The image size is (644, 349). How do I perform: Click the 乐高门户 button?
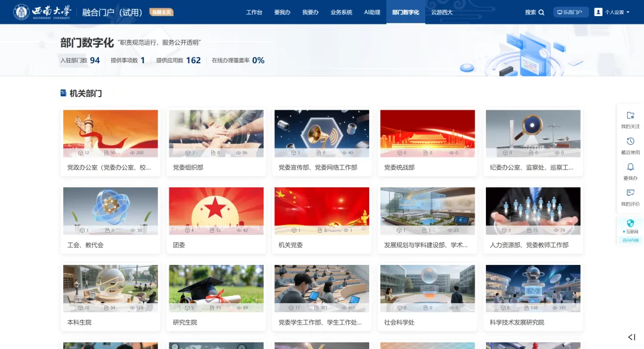(x=571, y=12)
